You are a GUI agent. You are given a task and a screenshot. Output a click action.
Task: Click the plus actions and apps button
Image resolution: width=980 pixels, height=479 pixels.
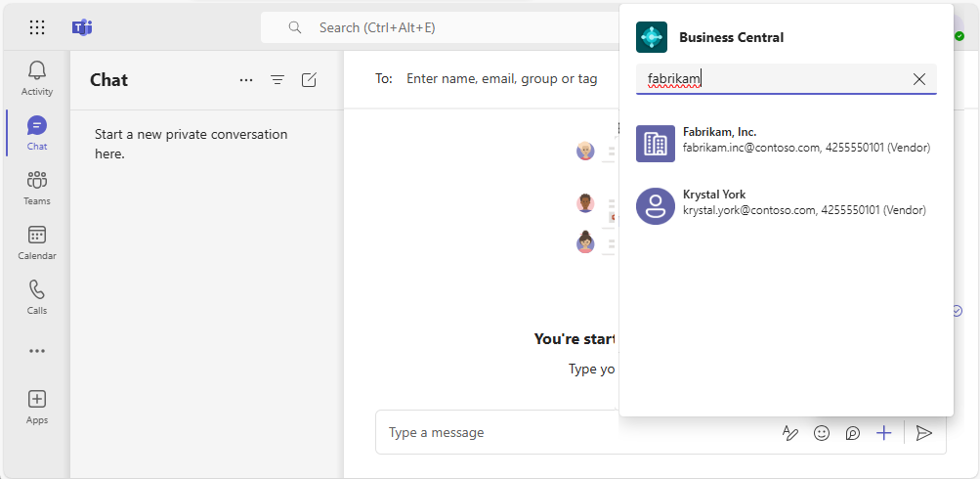click(x=883, y=433)
